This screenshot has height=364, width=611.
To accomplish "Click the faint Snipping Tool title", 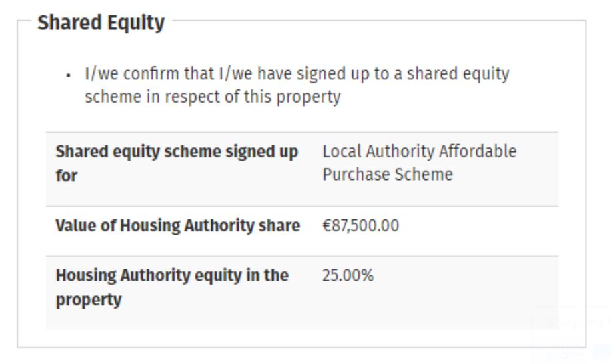I will tap(584, 323).
